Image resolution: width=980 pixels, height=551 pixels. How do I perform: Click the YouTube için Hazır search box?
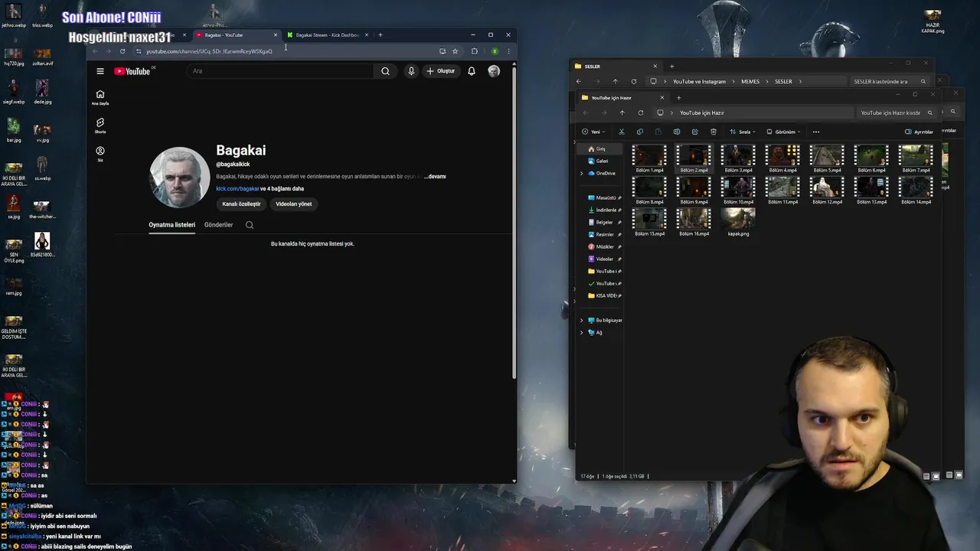(x=896, y=112)
